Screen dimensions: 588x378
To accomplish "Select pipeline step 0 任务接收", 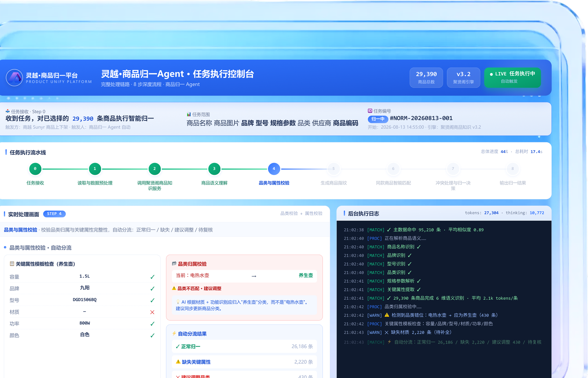I will (x=35, y=169).
